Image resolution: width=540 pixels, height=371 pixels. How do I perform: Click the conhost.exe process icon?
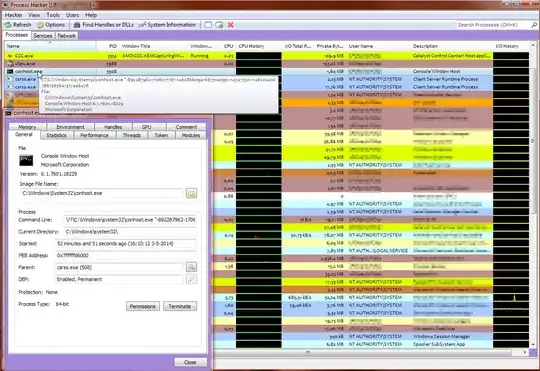[10, 71]
